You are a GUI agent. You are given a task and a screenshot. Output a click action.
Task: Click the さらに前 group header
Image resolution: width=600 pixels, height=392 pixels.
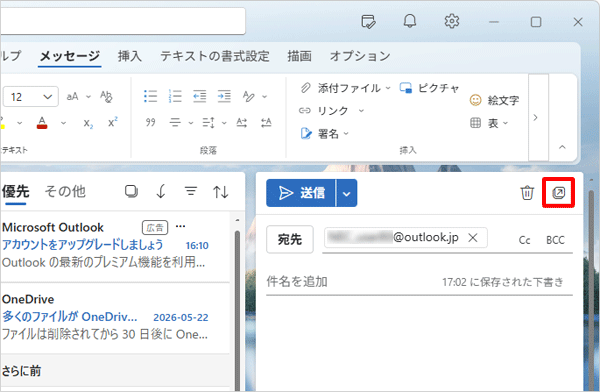click(115, 371)
